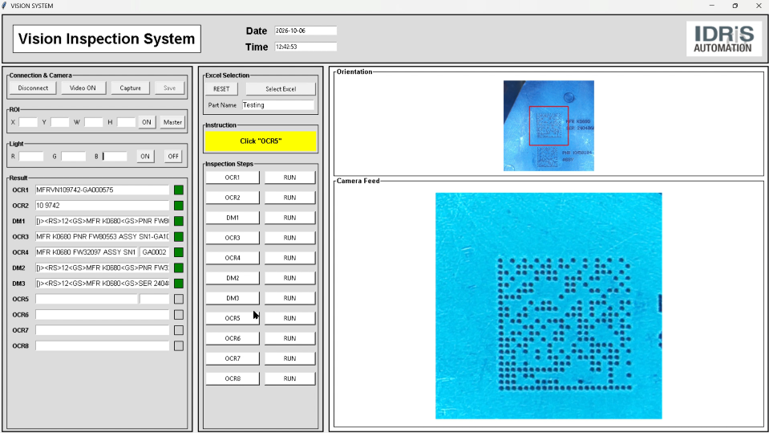Select the OCR2 inspection step button

point(232,198)
